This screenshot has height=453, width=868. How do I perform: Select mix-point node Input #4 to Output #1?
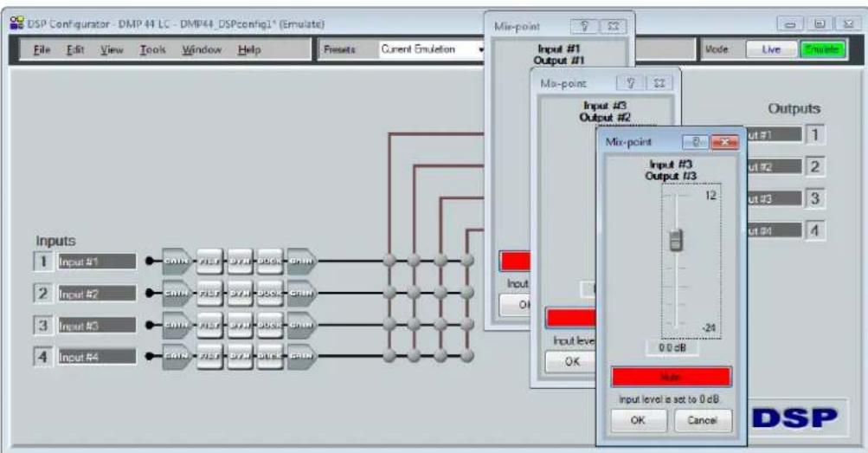point(389,355)
